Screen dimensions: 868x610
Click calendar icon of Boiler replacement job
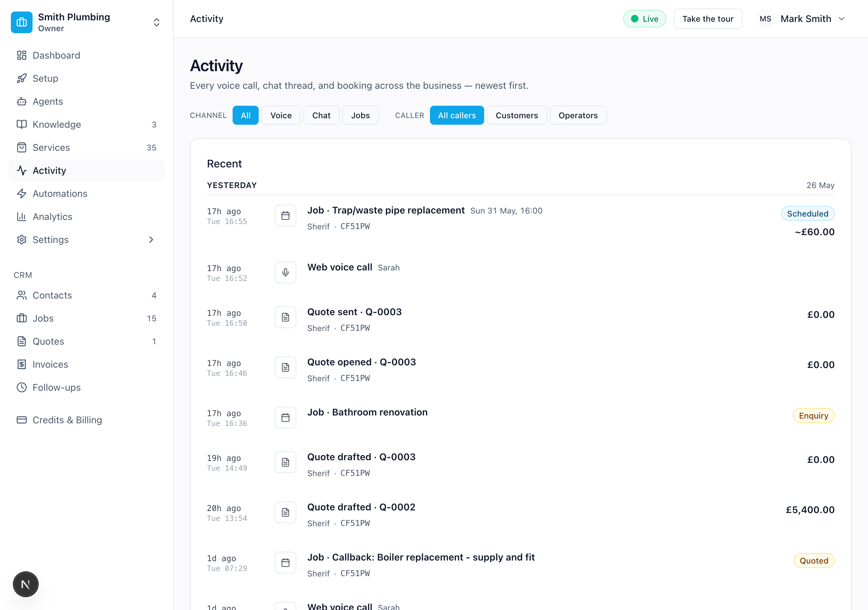[x=285, y=563]
